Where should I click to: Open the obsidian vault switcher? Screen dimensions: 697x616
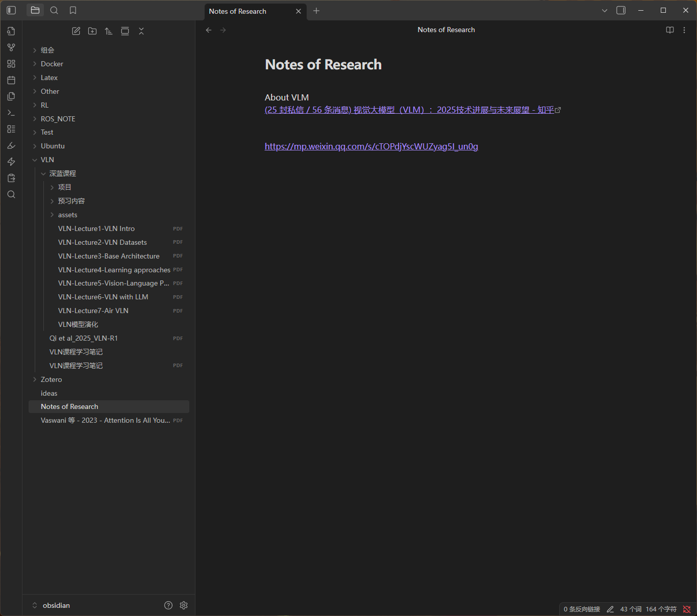click(x=56, y=605)
